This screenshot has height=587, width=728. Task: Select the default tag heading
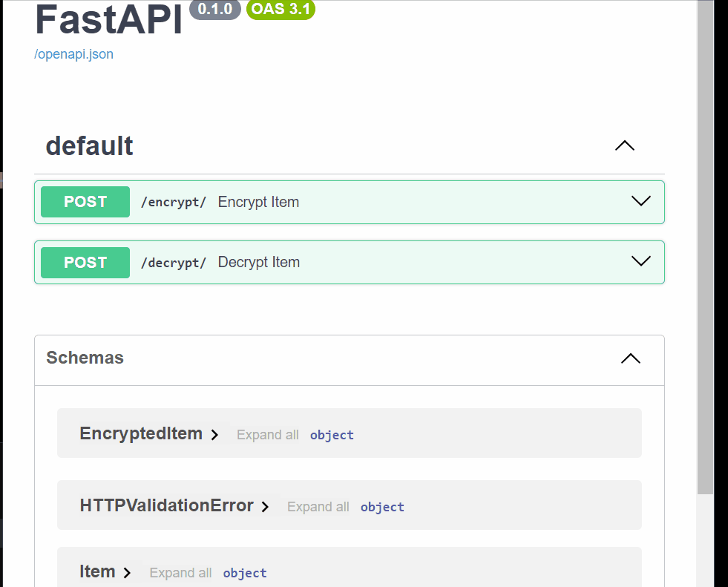(90, 146)
